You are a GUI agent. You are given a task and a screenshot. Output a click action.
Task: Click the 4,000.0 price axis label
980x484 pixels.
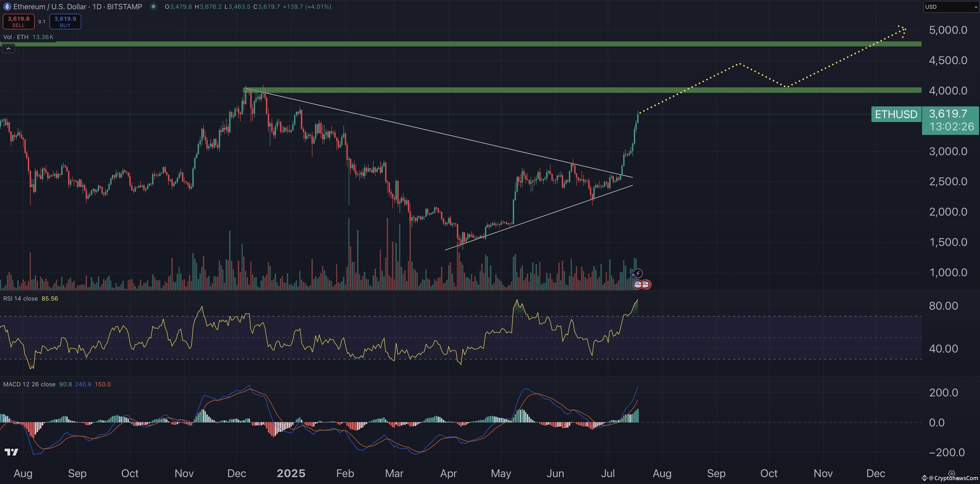pos(948,91)
